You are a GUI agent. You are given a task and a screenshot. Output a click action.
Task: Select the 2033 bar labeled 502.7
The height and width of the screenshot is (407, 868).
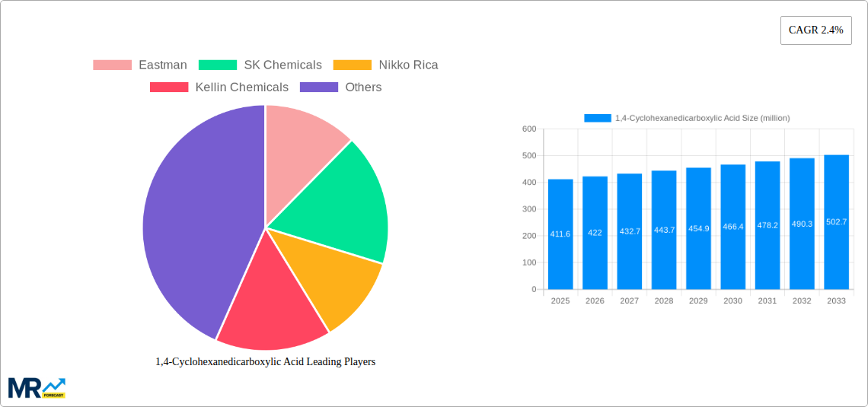click(837, 221)
